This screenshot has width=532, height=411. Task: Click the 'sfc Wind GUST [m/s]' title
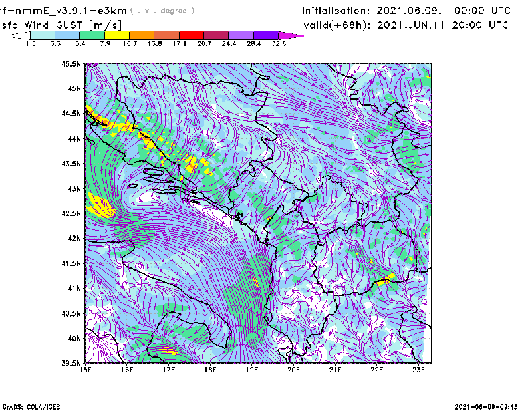(x=61, y=25)
